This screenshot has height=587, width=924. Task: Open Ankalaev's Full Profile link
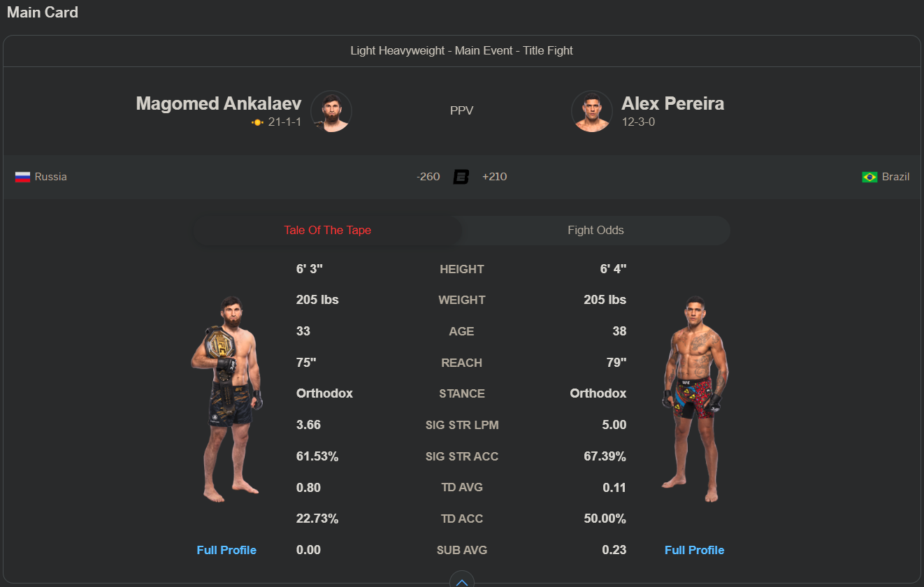(226, 550)
